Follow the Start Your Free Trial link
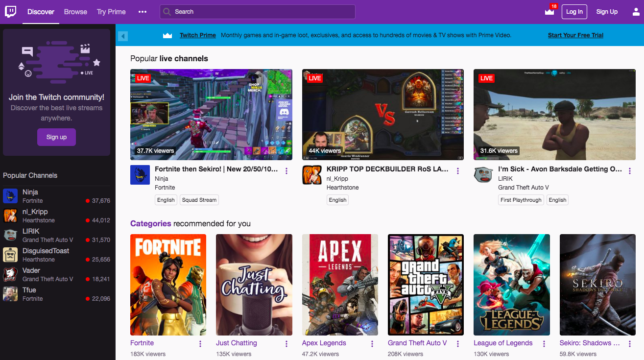The width and height of the screenshot is (644, 360). coord(575,35)
